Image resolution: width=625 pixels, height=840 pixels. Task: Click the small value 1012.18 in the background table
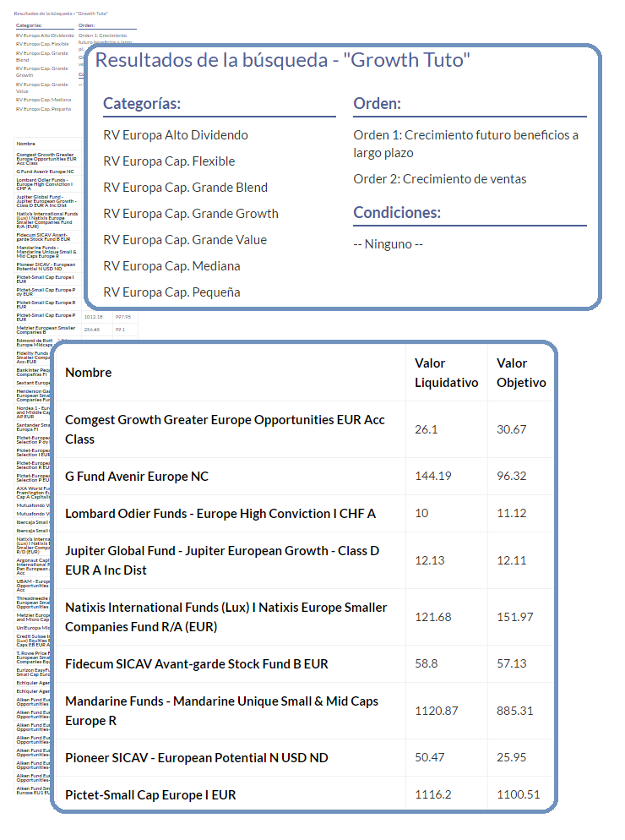(93, 317)
